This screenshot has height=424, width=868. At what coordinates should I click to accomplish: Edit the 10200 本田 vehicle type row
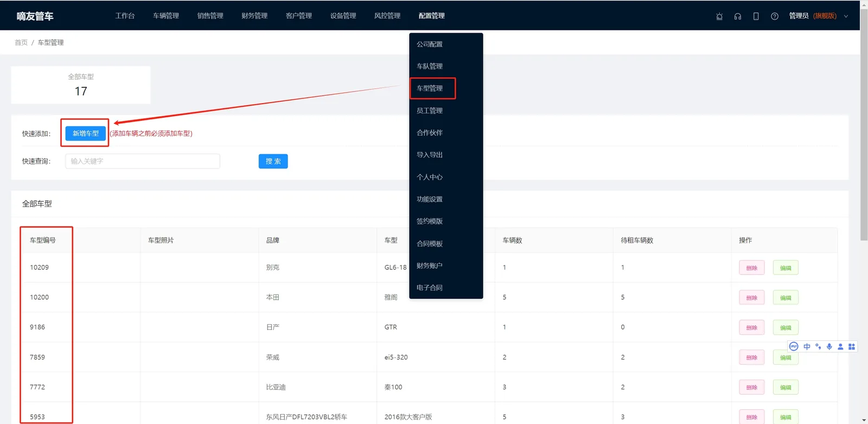click(x=786, y=298)
